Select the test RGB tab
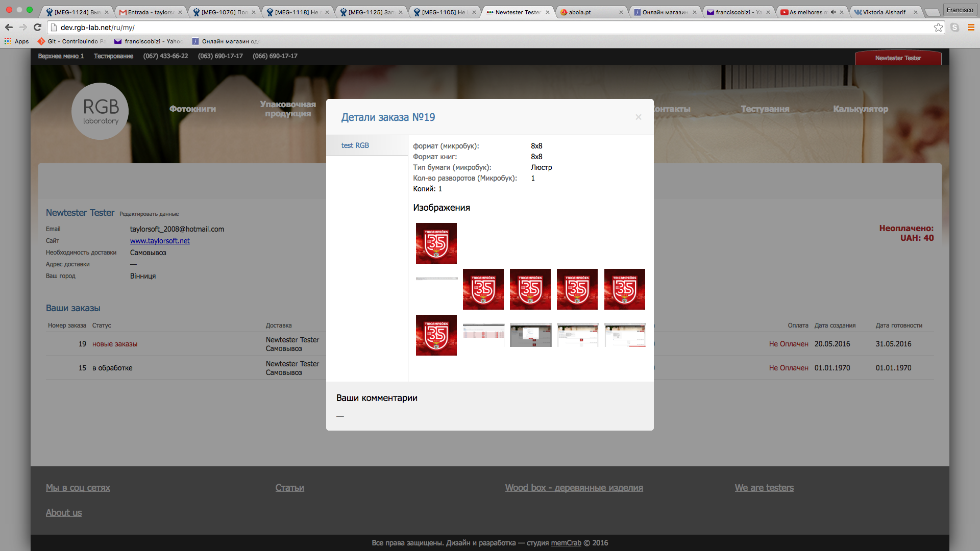This screenshot has height=551, width=980. (355, 145)
